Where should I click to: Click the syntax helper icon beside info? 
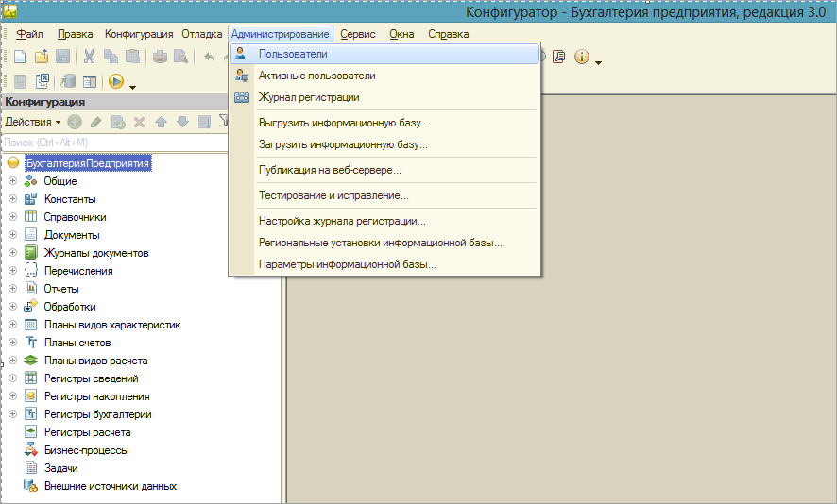559,57
